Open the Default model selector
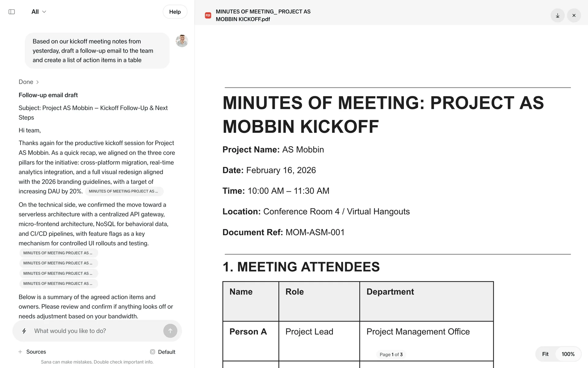This screenshot has height=368, width=588. click(x=163, y=352)
